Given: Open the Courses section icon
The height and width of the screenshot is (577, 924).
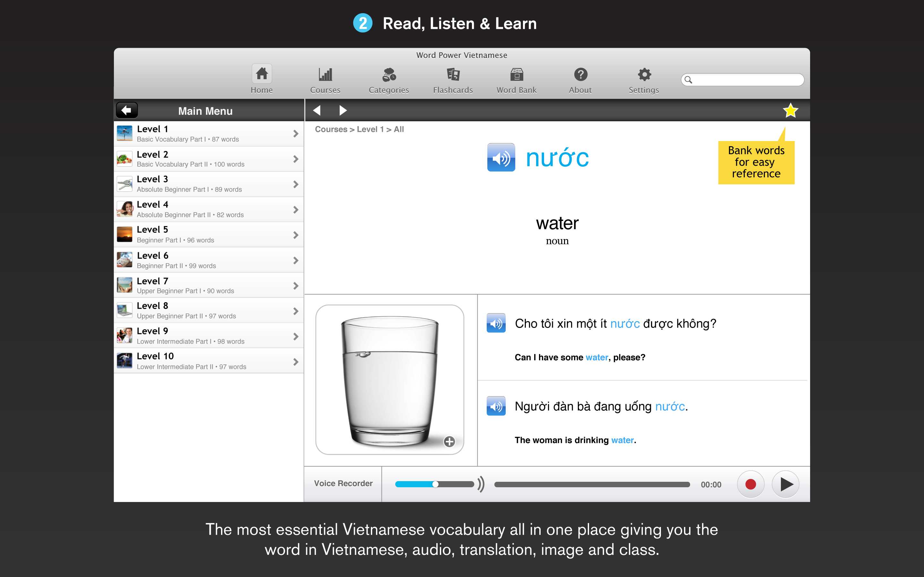Looking at the screenshot, I should pyautogui.click(x=325, y=74).
